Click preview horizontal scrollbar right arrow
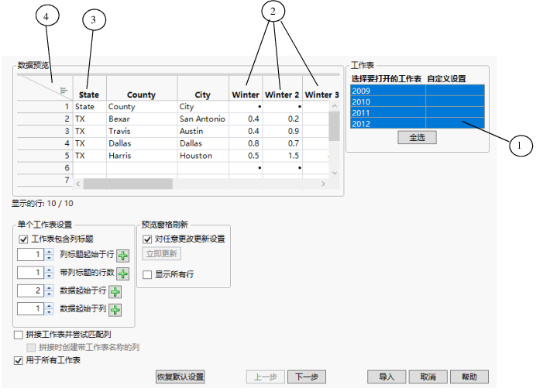Screen dimensions: 550x392 point(323,184)
